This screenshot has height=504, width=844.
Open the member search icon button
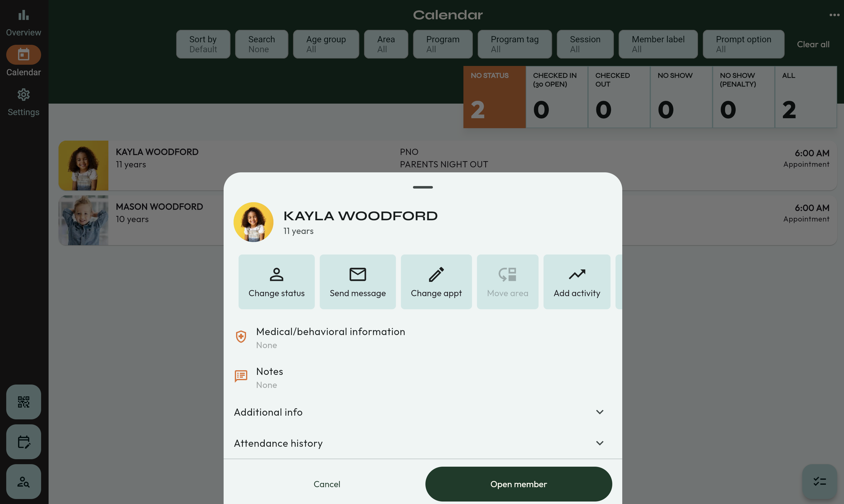point(23,482)
